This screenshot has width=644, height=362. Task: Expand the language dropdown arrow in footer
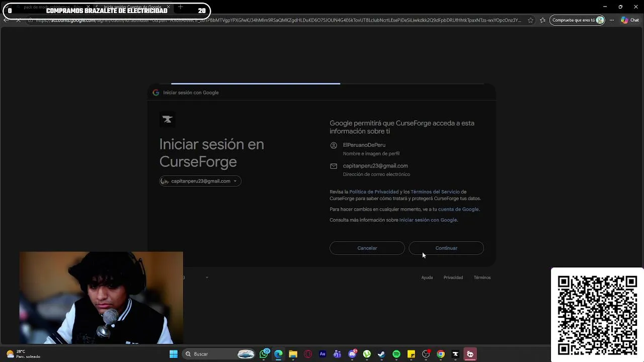(x=207, y=278)
